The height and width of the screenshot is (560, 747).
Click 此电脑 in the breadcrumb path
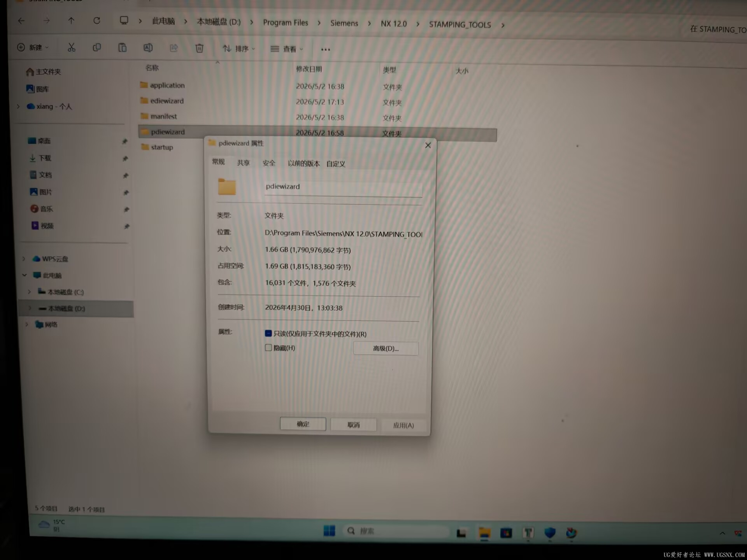click(163, 21)
